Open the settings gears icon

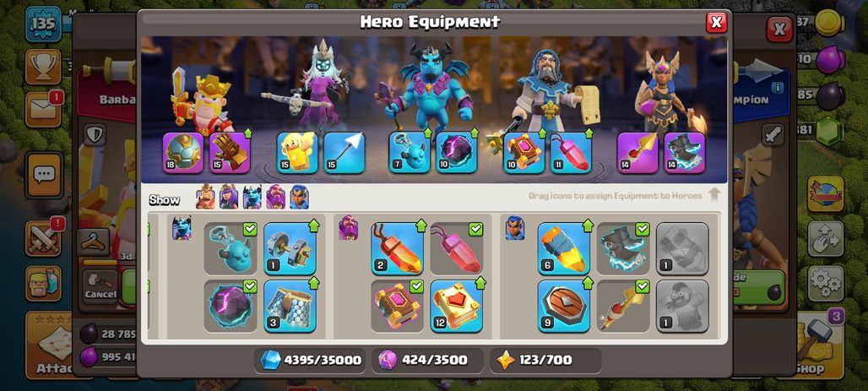coord(826,284)
